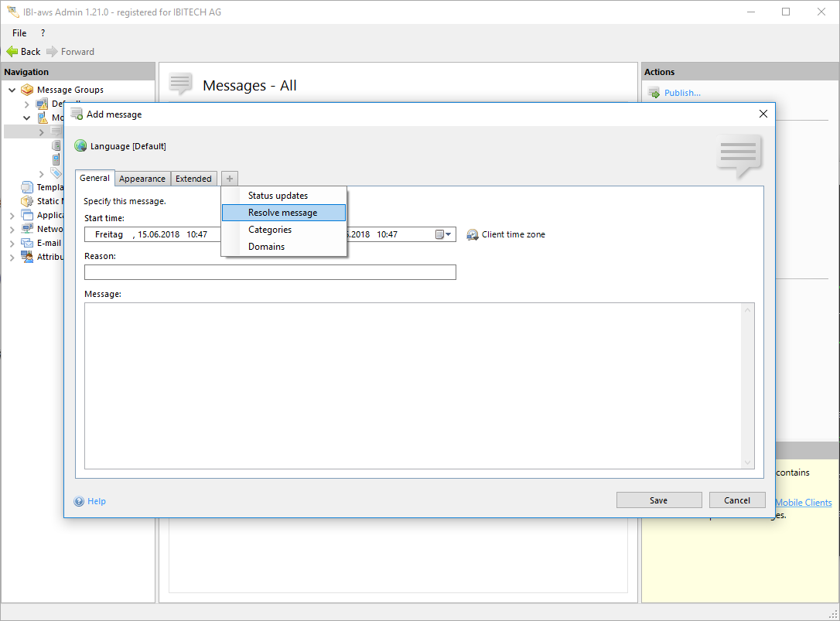Click the green Back arrow icon

12,52
